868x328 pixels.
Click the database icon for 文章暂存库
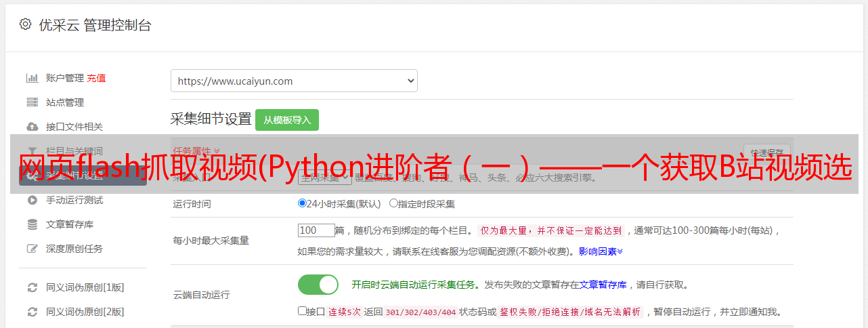coord(32,224)
